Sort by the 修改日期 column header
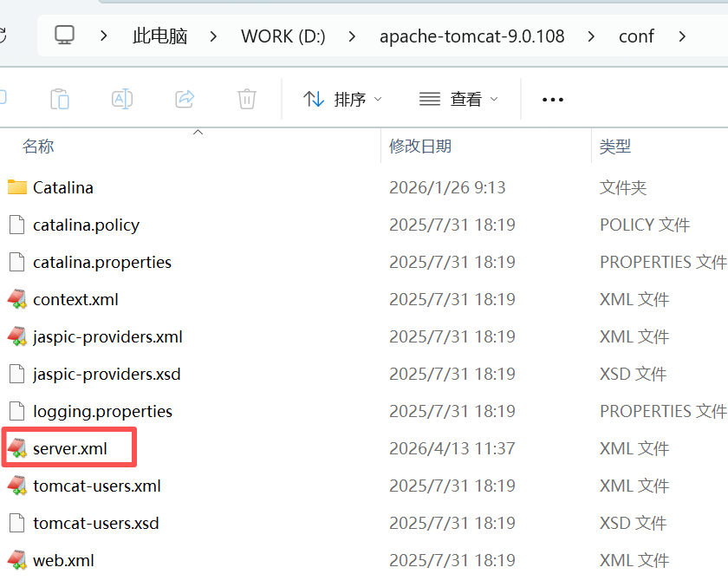The width and height of the screenshot is (728, 587). [420, 147]
